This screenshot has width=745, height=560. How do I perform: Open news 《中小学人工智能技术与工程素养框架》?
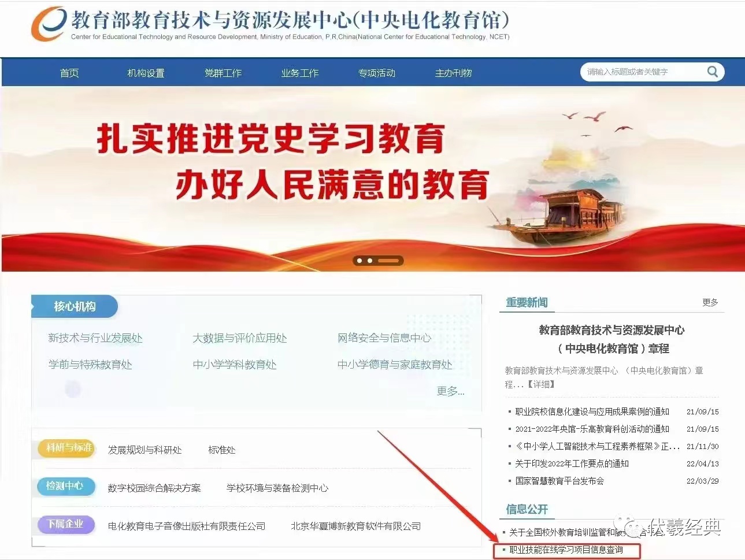tap(597, 446)
